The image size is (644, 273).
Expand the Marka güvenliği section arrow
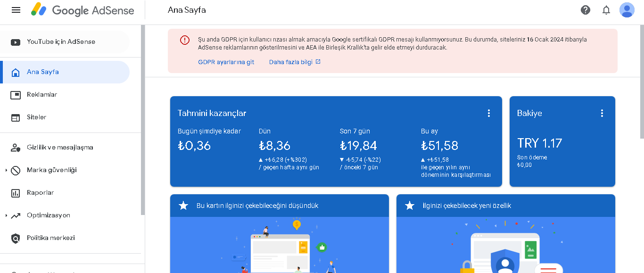click(x=6, y=170)
